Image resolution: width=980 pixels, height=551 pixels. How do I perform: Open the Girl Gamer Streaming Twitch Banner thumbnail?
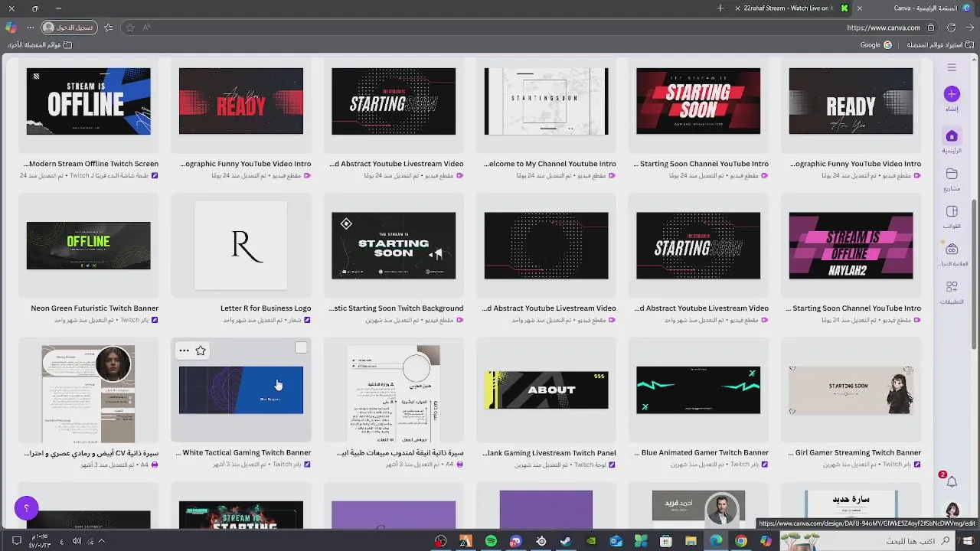(x=851, y=390)
